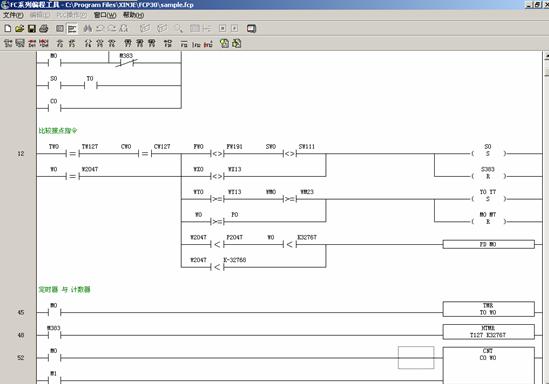Click the first green PLC transfer icon

point(224,43)
